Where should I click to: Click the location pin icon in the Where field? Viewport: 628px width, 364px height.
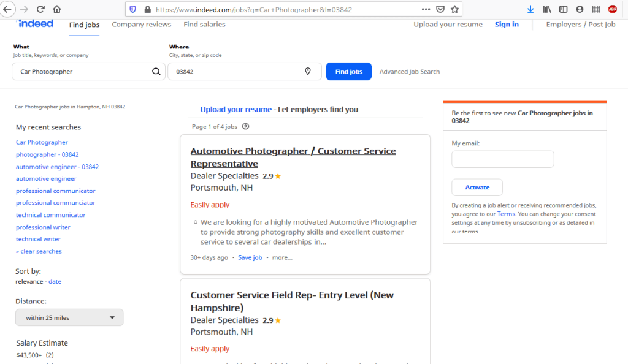308,72
